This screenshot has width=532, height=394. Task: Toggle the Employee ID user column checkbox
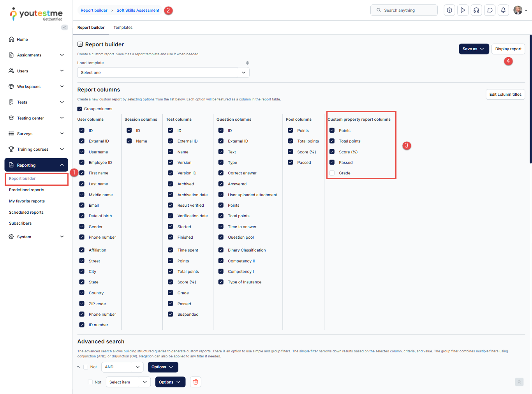tap(82, 162)
